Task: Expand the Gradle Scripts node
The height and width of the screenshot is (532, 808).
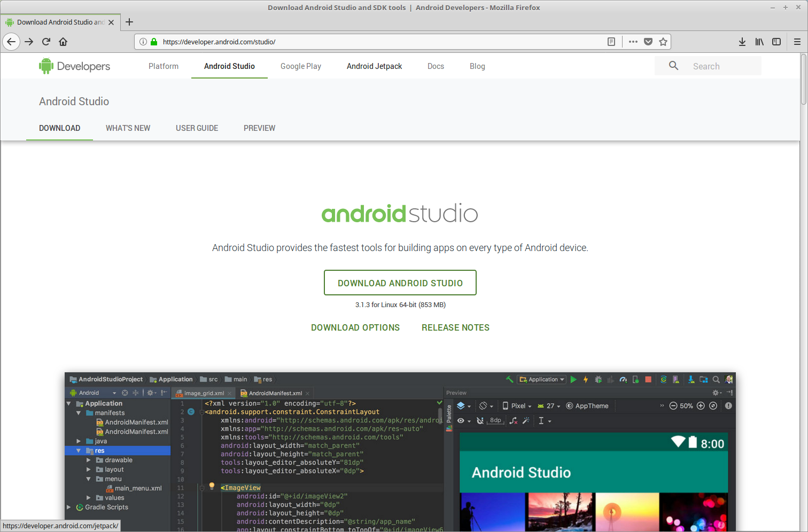Action: pyautogui.click(x=68, y=507)
